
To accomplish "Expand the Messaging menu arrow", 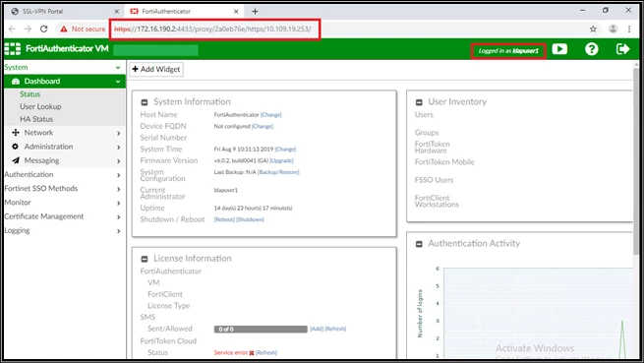I will [118, 161].
